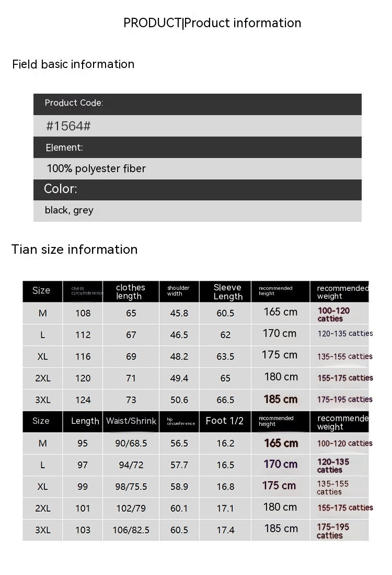Click the product code value #1564#
The height and width of the screenshot is (575, 392).
click(x=69, y=126)
